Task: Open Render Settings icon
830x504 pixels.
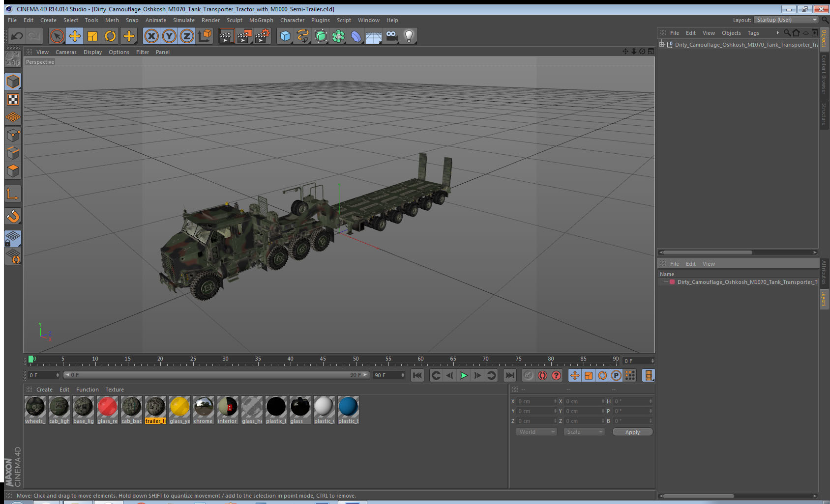Action: click(263, 36)
